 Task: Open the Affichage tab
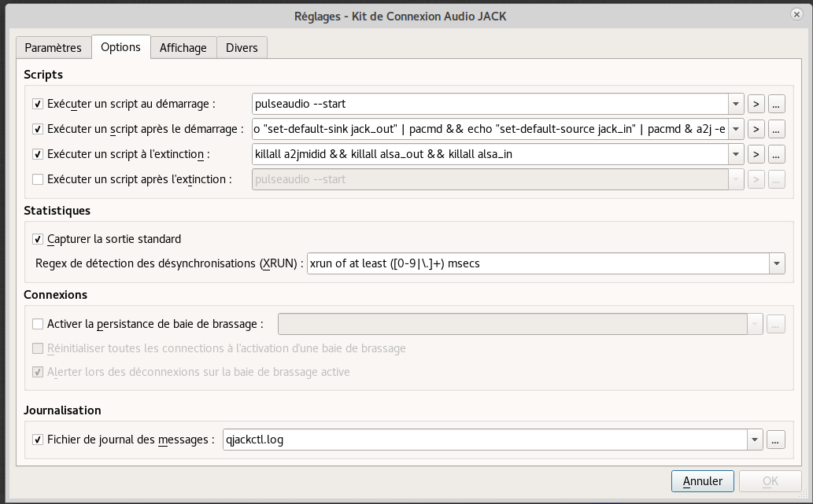[183, 47]
